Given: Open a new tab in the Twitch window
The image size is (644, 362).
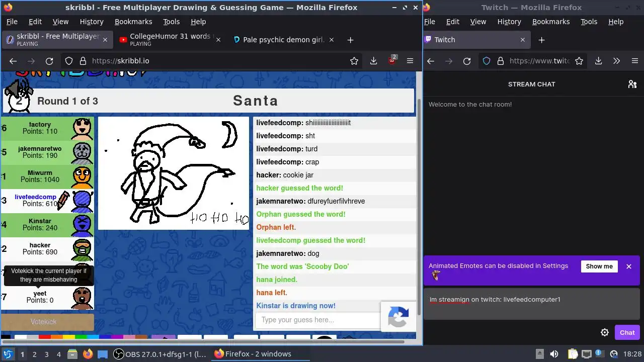Looking at the screenshot, I should (x=541, y=40).
